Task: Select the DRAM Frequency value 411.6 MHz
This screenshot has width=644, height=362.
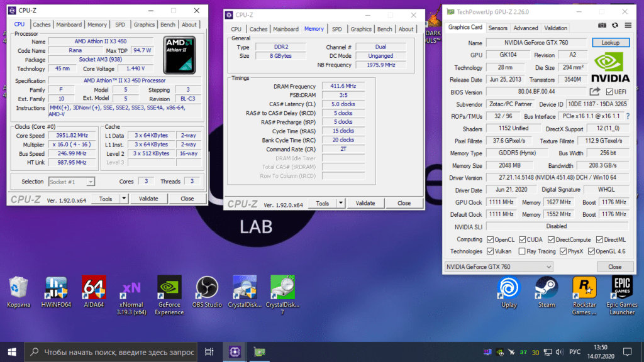Action: pyautogui.click(x=343, y=86)
